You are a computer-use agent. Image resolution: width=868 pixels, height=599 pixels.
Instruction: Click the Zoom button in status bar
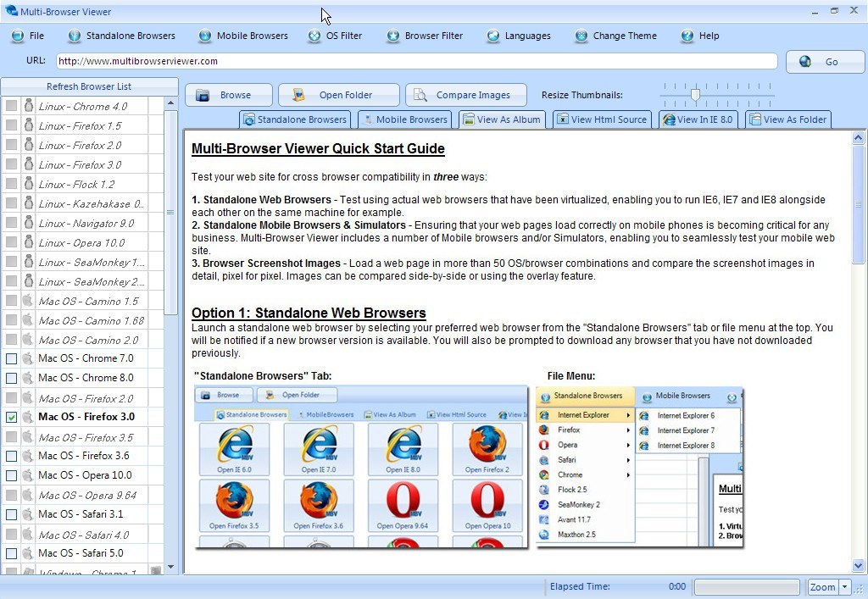click(822, 587)
